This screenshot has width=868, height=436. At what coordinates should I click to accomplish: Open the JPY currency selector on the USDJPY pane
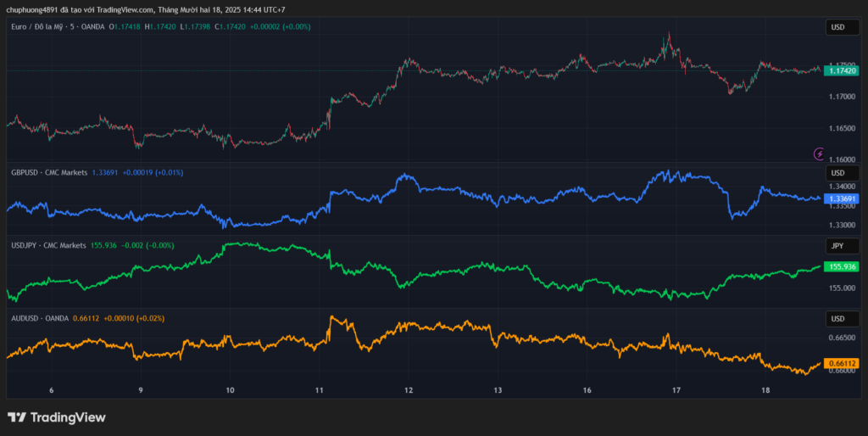tap(837, 246)
